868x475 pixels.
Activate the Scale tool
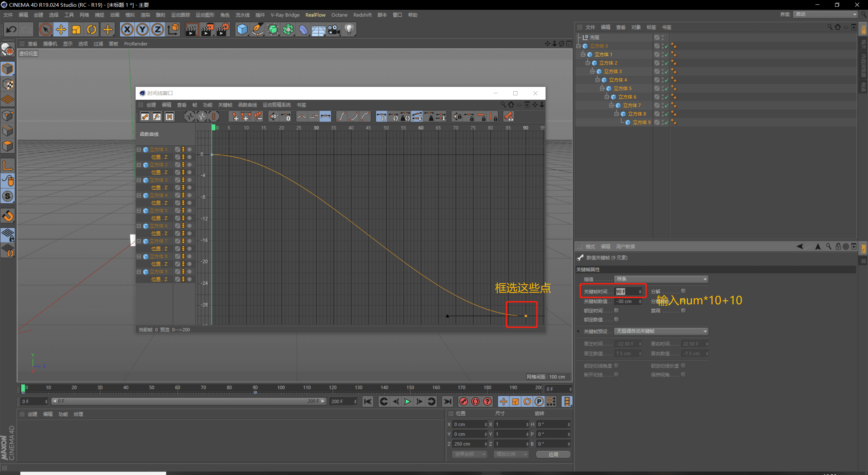pos(76,30)
